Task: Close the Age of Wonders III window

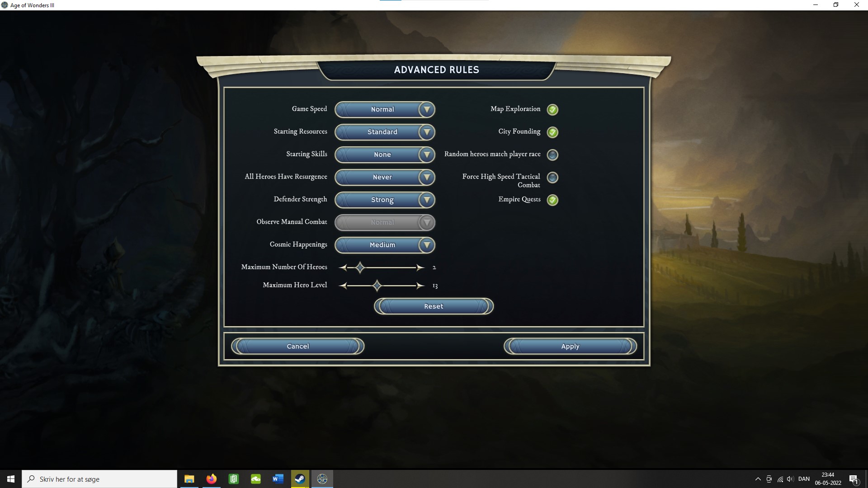Action: click(x=857, y=5)
